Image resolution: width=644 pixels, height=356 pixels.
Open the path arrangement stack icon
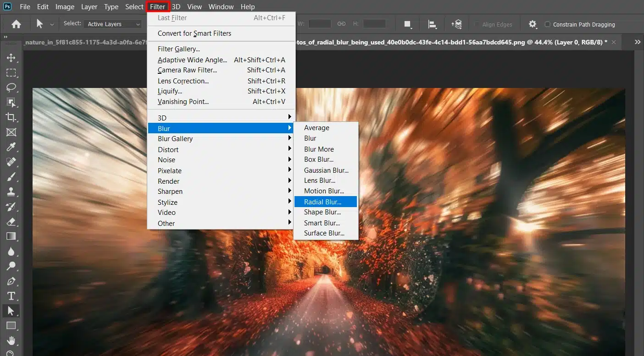click(456, 24)
